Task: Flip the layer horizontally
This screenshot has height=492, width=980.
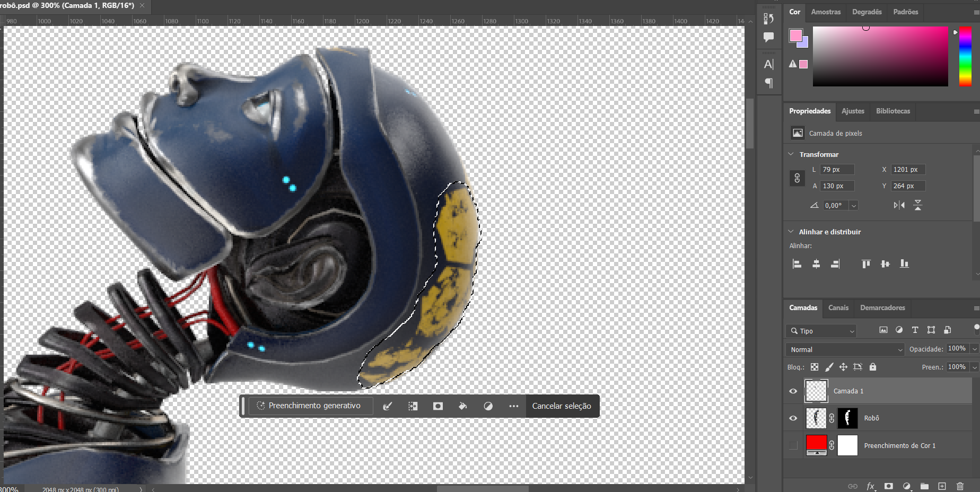Action: [899, 205]
